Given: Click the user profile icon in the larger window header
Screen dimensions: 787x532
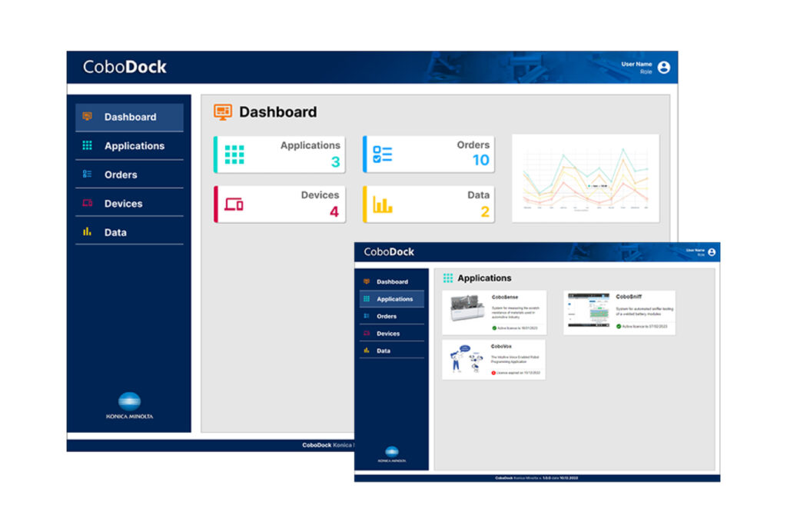Looking at the screenshot, I should [x=664, y=68].
